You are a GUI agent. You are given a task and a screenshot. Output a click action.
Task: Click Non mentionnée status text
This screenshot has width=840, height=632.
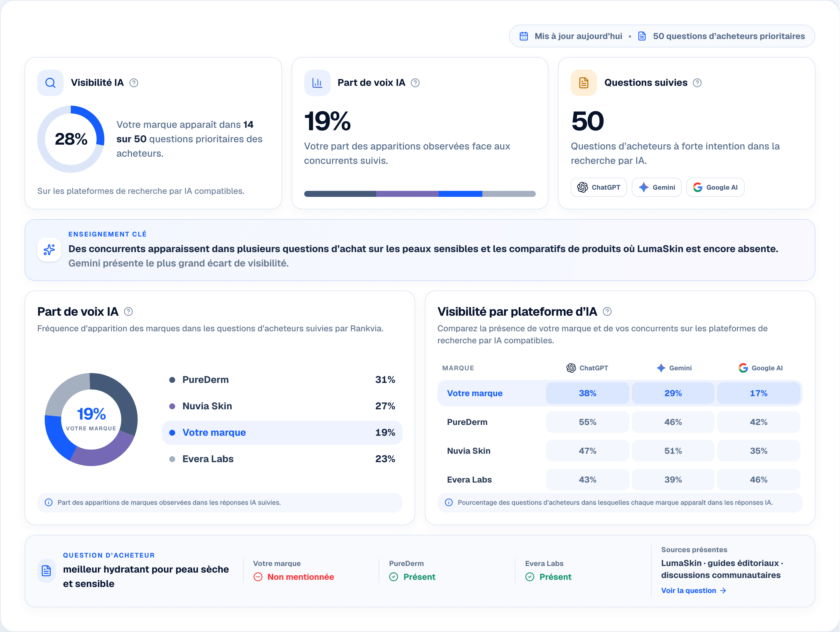(300, 577)
